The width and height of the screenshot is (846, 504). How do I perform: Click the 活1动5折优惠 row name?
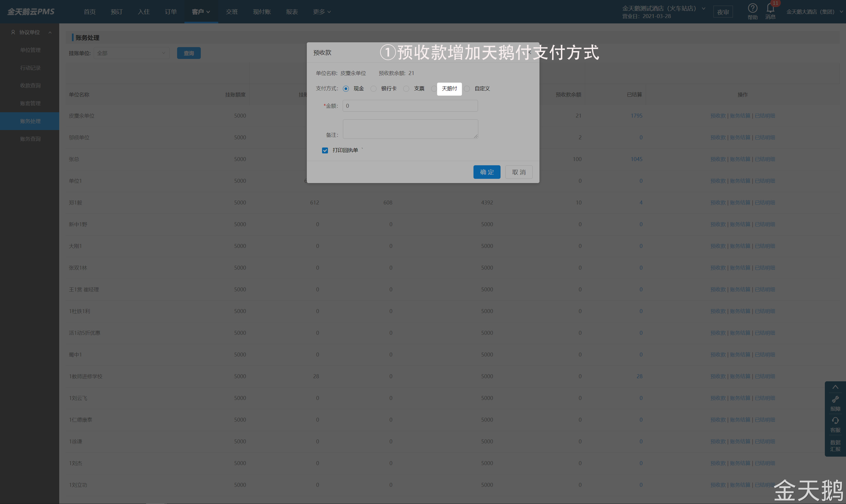coord(85,333)
